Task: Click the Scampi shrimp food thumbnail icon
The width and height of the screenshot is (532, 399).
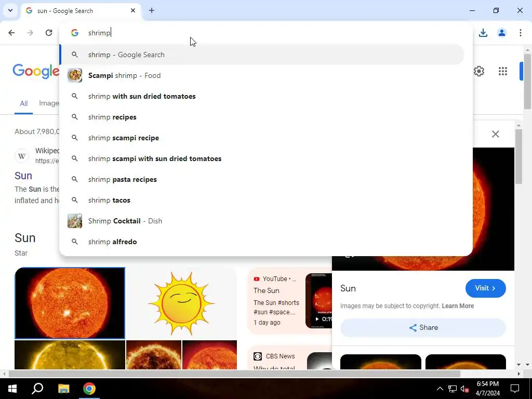Action: point(75,75)
